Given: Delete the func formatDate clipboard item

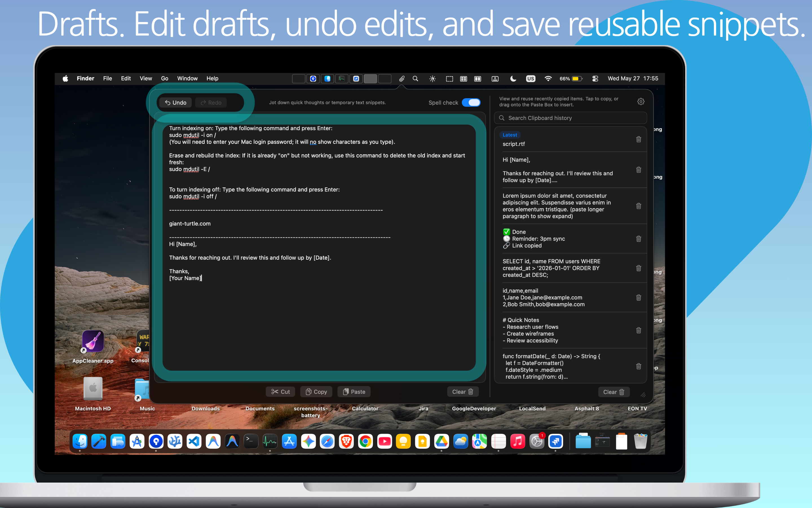Looking at the screenshot, I should tap(639, 366).
